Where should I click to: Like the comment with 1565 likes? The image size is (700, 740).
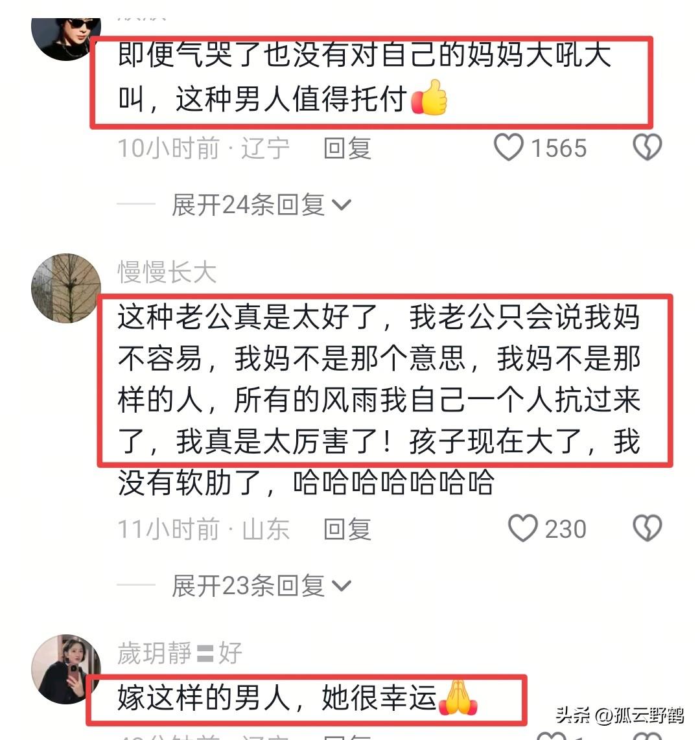(x=508, y=147)
